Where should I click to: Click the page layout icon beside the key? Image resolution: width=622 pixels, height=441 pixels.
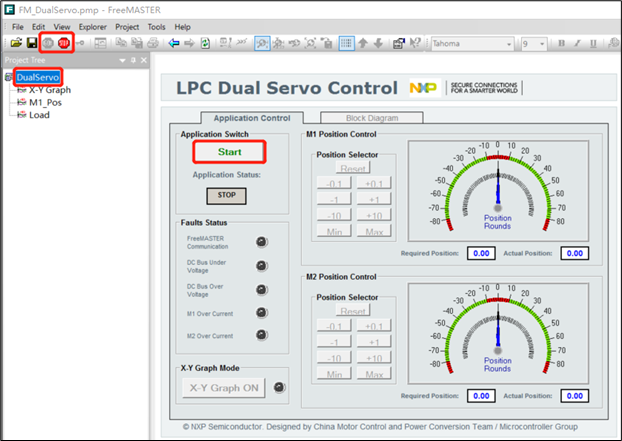(x=100, y=43)
